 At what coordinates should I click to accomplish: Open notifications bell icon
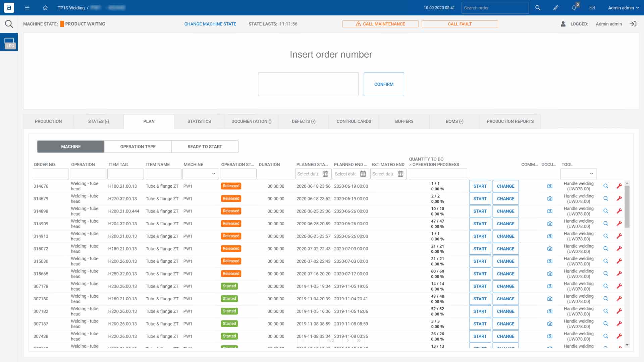[574, 8]
